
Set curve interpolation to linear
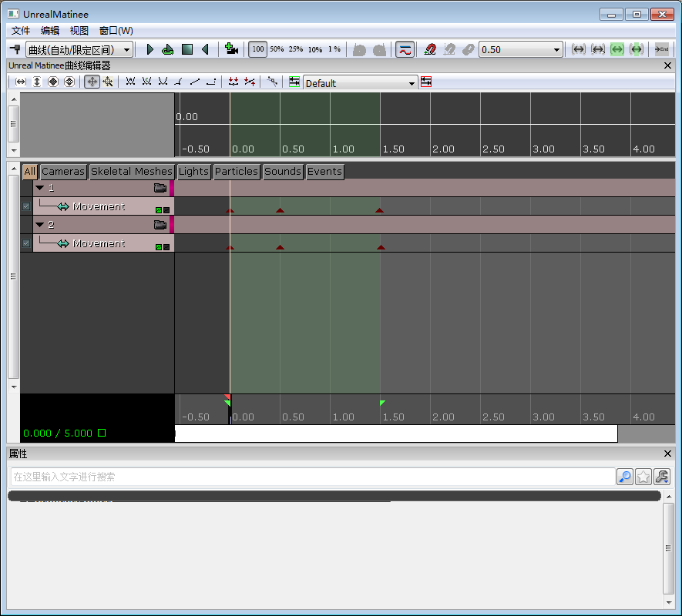(x=195, y=82)
